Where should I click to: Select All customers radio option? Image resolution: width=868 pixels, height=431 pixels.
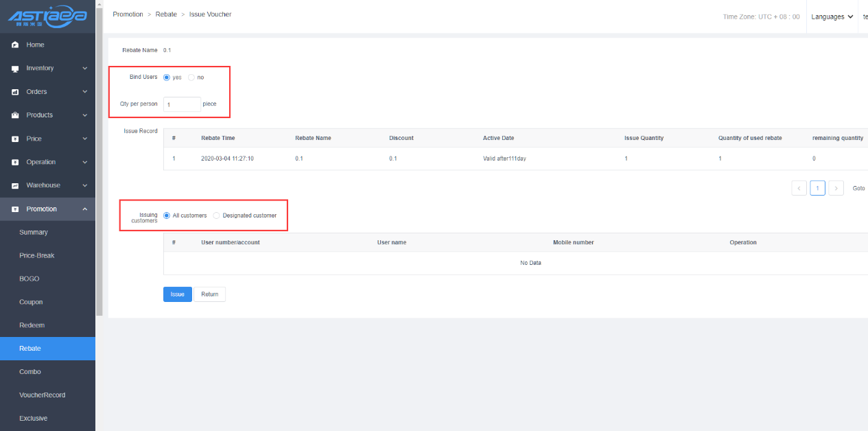pos(167,215)
